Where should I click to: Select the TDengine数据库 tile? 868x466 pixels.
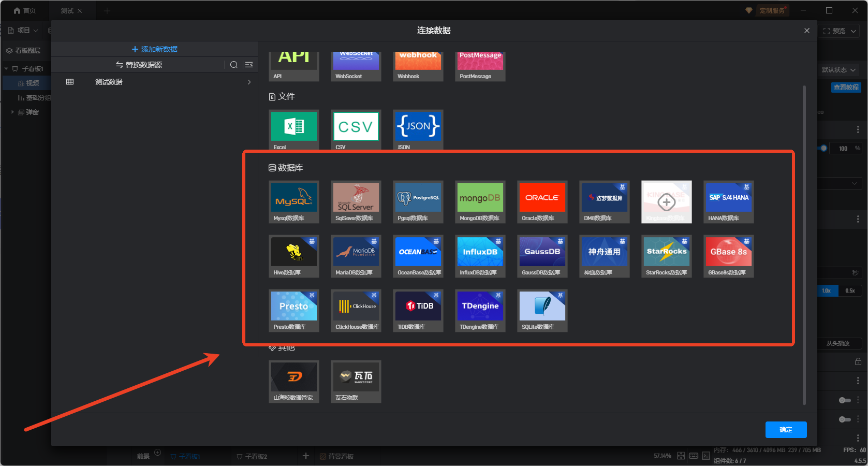pyautogui.click(x=480, y=311)
